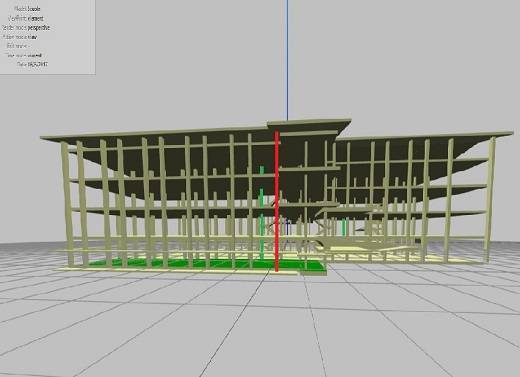Click the model name row in the info panel
This screenshot has width=520, height=377.
click(27, 9)
